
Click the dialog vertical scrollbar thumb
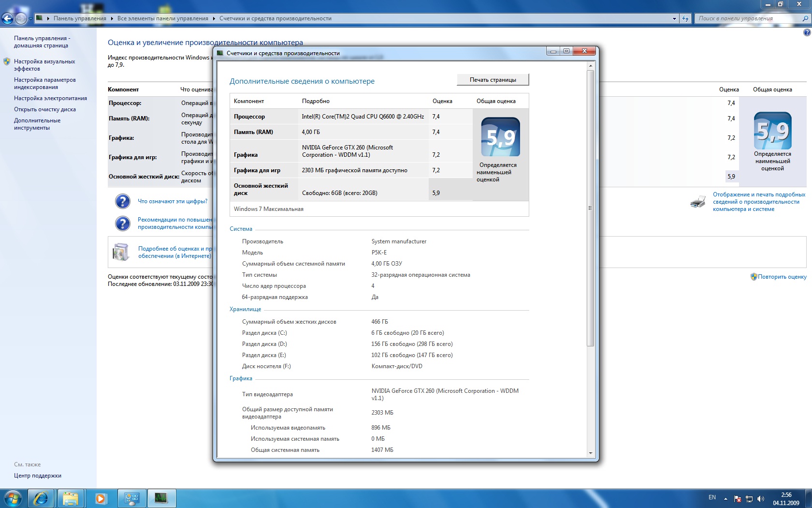[x=590, y=208]
